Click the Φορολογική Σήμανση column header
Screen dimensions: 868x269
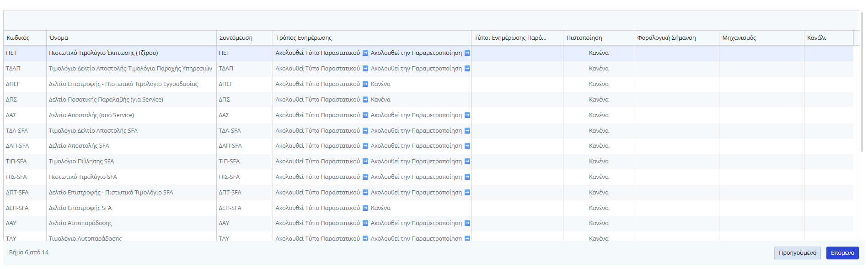tap(666, 38)
